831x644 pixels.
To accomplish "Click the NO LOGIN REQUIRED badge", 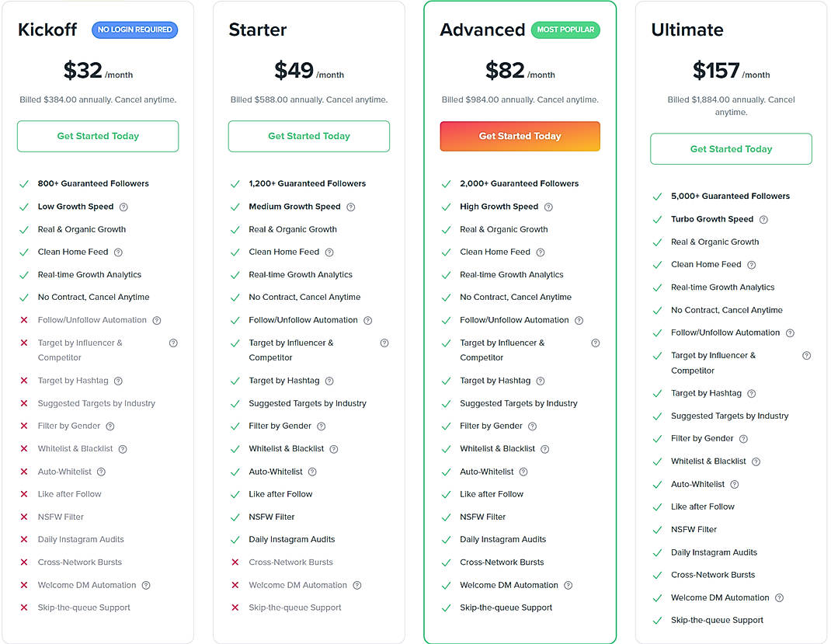I will point(134,29).
